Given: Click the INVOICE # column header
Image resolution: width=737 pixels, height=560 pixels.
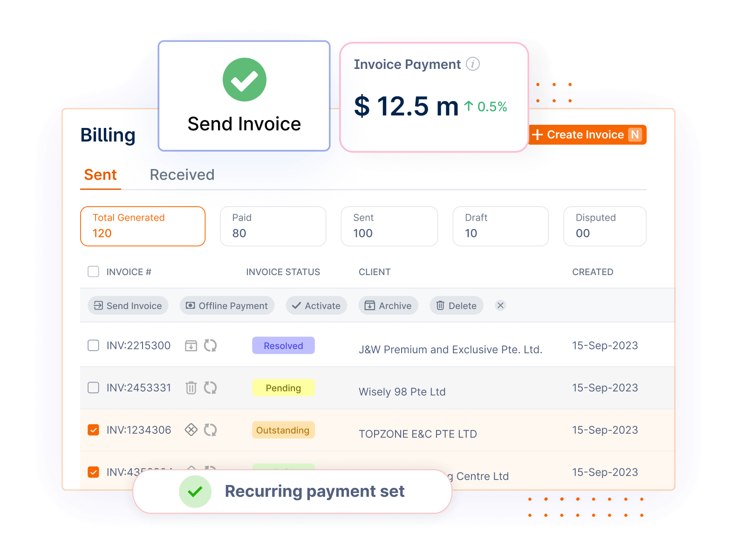Looking at the screenshot, I should [129, 272].
